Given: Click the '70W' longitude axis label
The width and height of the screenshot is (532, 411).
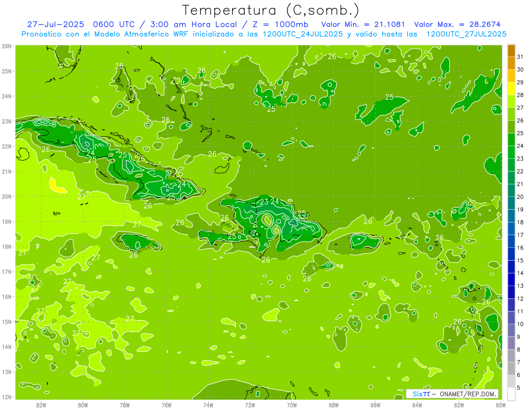Looking at the screenshot, I should point(292,405).
